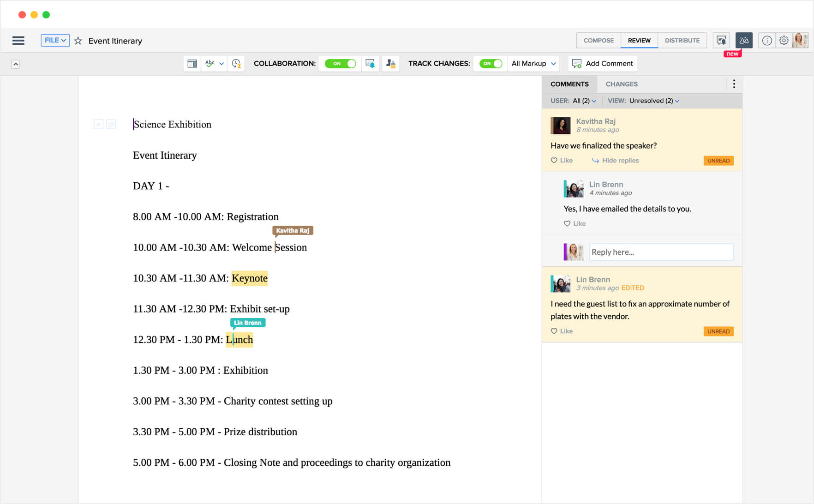Disable the Track Changes toggle
Screen dimensions: 814x504
(x=491, y=64)
